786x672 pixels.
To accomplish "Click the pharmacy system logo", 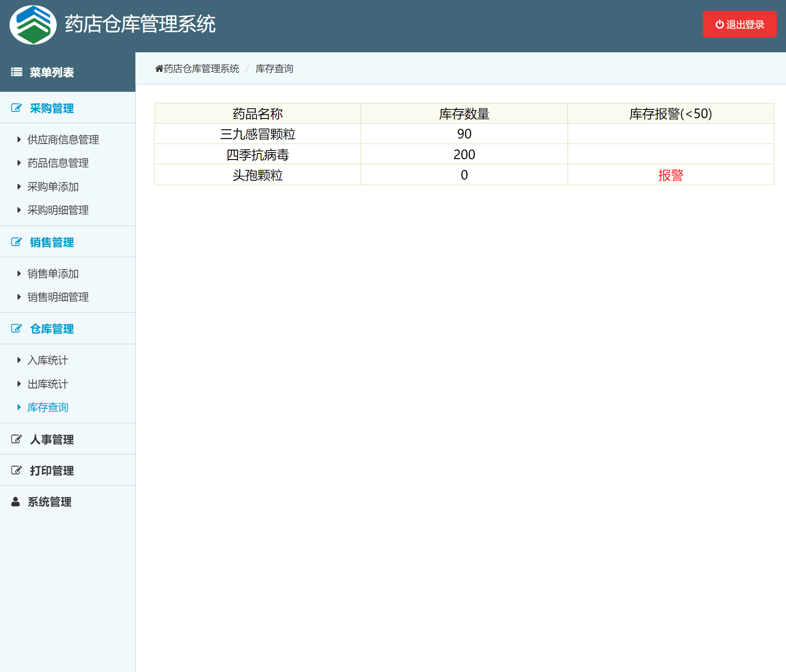I will click(33, 25).
